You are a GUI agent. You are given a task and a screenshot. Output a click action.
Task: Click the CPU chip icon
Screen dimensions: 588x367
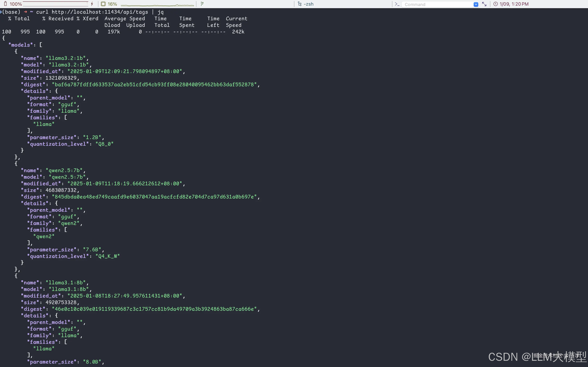tap(103, 4)
